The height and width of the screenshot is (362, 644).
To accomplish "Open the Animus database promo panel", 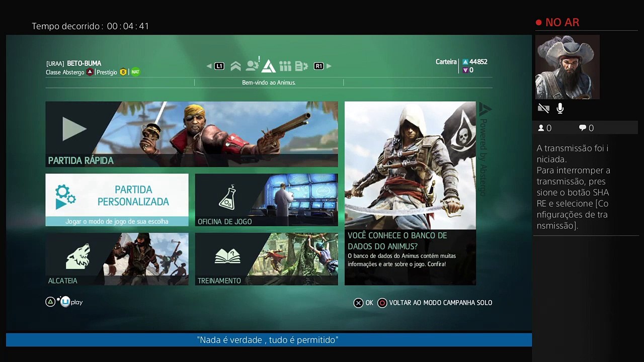I will tap(410, 194).
